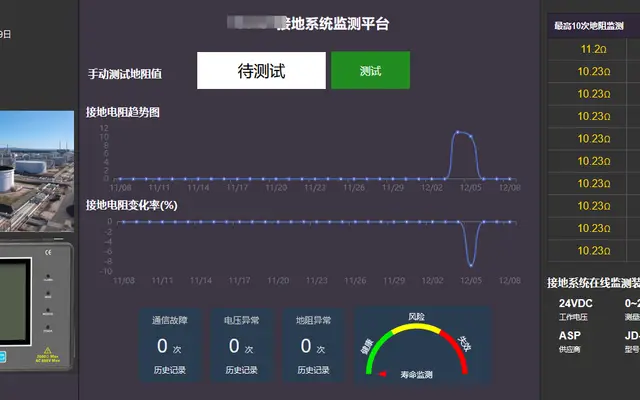Click 12/05 axis label on 接地电阻变化率 chart

click(471, 280)
